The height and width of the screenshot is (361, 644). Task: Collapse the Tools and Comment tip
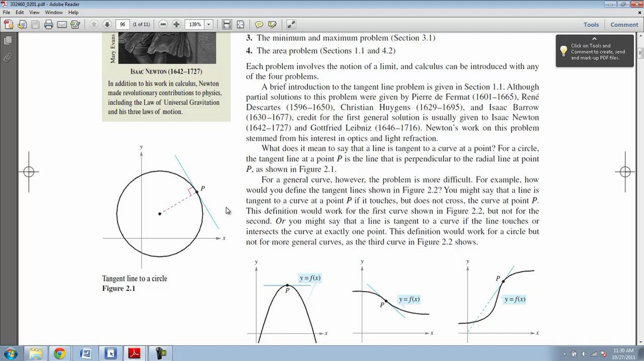click(x=594, y=39)
